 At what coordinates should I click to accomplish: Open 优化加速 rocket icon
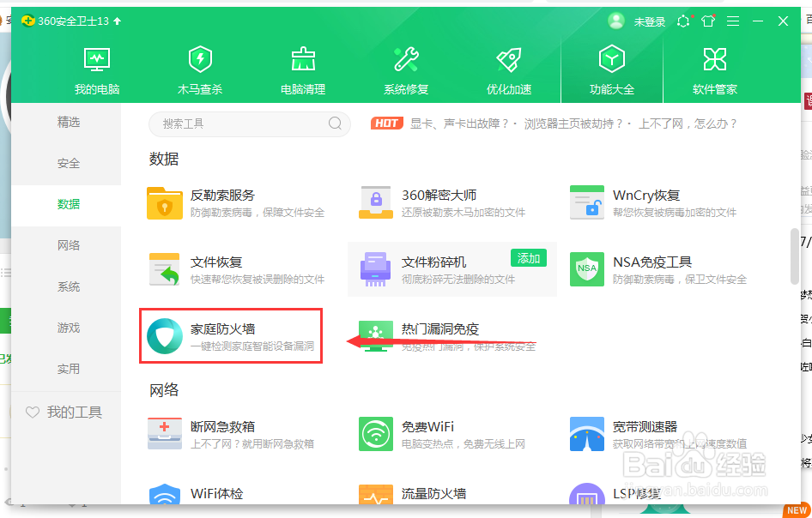[x=509, y=59]
